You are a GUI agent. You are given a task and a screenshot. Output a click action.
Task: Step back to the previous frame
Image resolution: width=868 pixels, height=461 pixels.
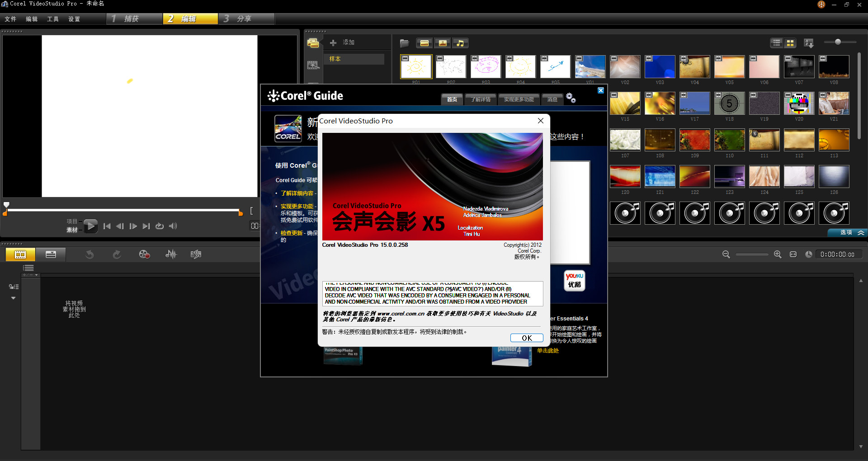point(120,226)
